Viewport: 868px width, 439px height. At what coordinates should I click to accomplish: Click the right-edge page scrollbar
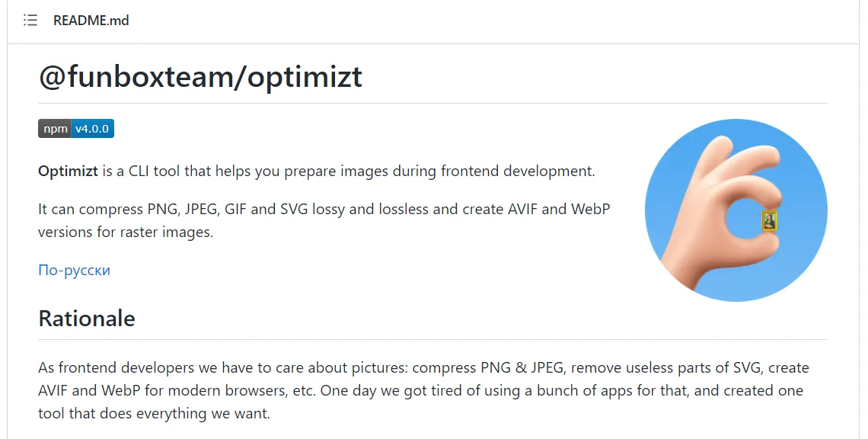[x=863, y=219]
